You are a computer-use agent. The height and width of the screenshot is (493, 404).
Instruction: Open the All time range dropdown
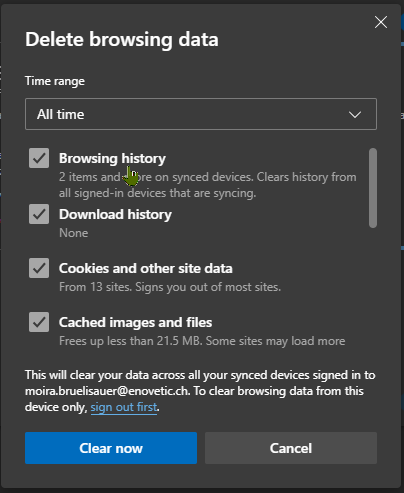pos(201,114)
